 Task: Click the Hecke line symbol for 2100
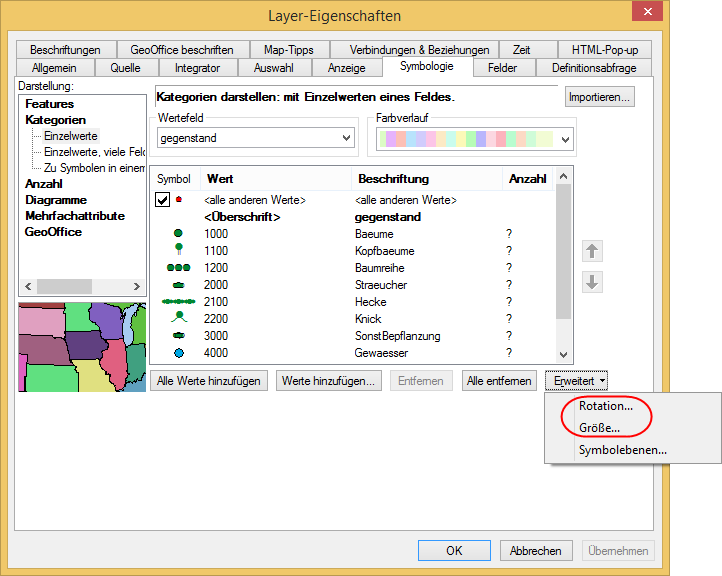click(179, 302)
